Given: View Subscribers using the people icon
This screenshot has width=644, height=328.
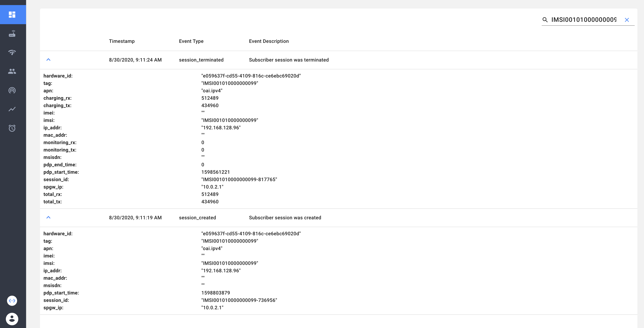Looking at the screenshot, I should point(12,71).
